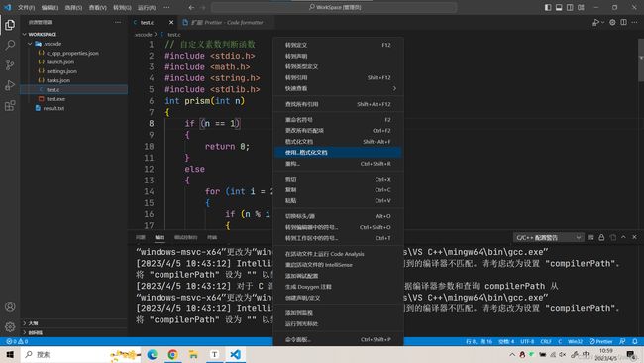Clear output list icon in panel

[x=590, y=237]
